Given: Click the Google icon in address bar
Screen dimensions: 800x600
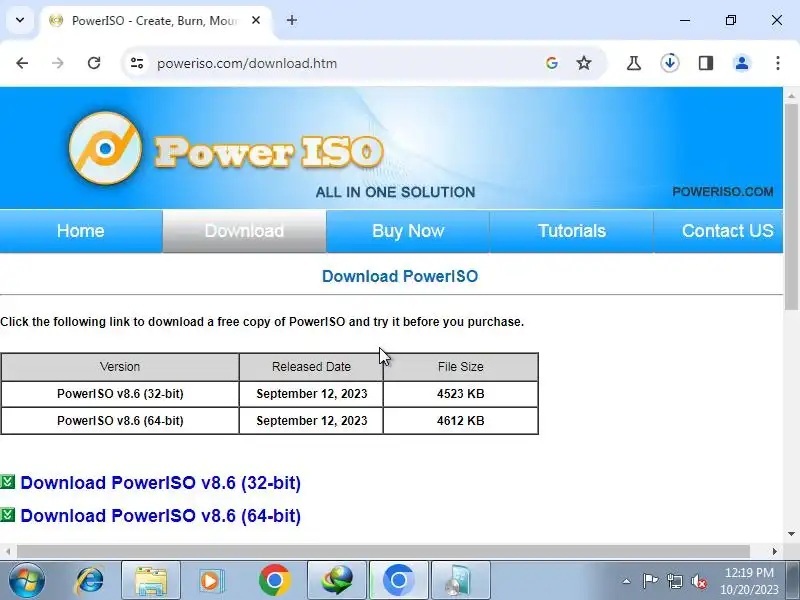Looking at the screenshot, I should coord(552,63).
